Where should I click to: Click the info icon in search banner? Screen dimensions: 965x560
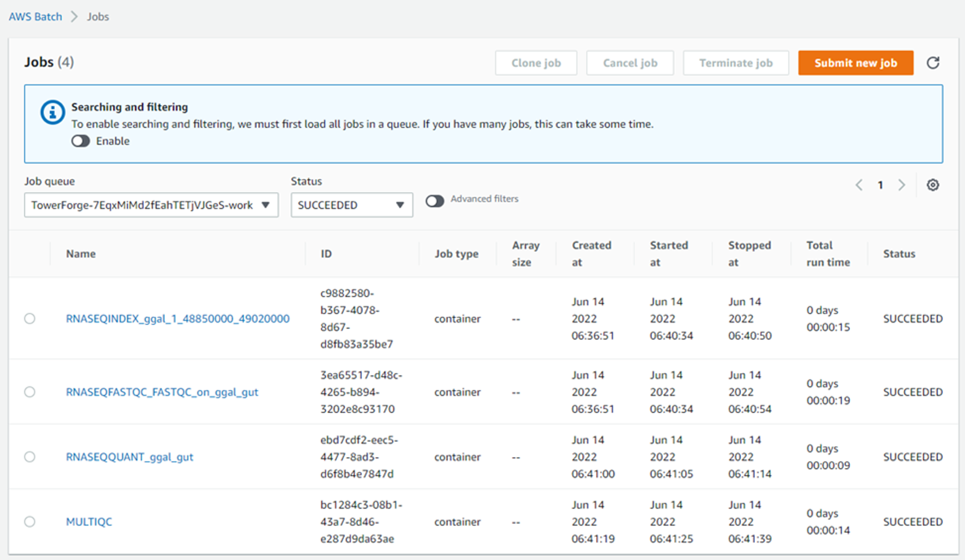[x=53, y=113]
